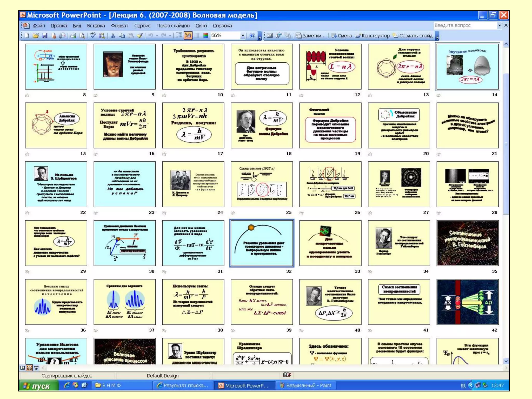This screenshot has height=399, width=532.
Task: Expand the Ask a Question dropdown arrow
Action: (x=499, y=25)
